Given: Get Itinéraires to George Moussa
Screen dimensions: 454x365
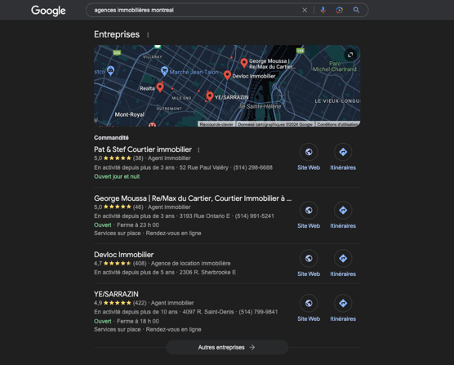Looking at the screenshot, I should [x=343, y=215].
